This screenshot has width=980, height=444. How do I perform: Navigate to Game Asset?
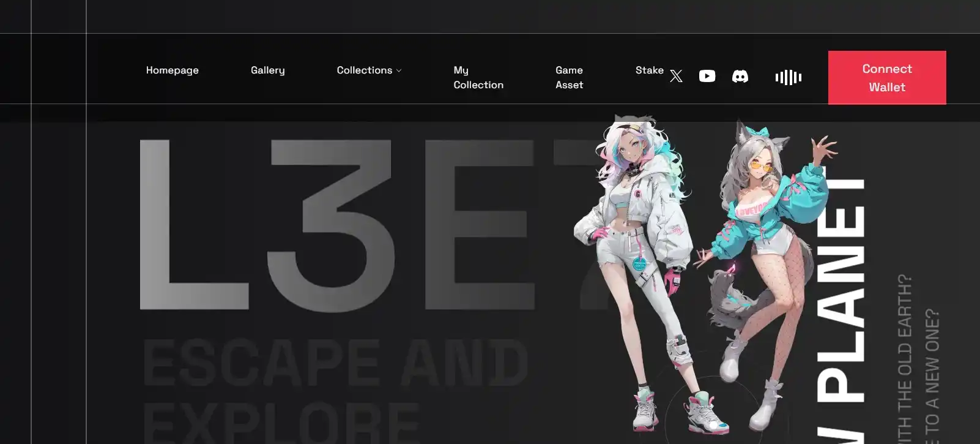(569, 78)
